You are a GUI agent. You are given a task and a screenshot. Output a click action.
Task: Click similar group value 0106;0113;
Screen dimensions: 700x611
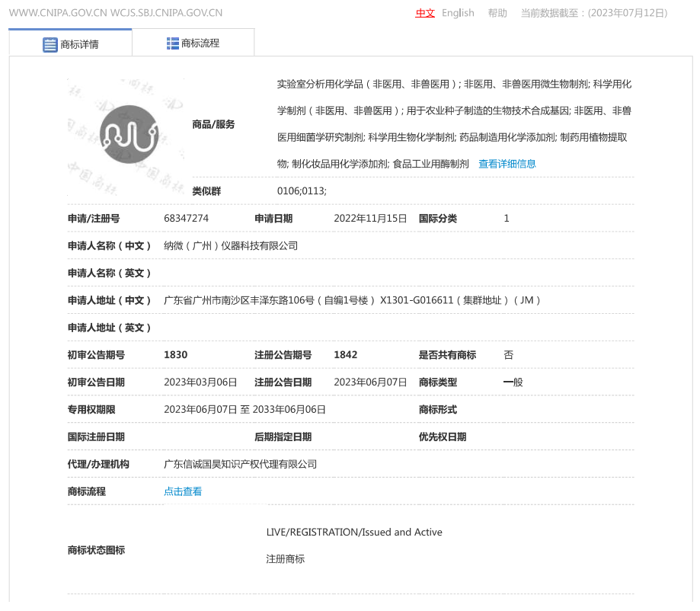click(302, 190)
